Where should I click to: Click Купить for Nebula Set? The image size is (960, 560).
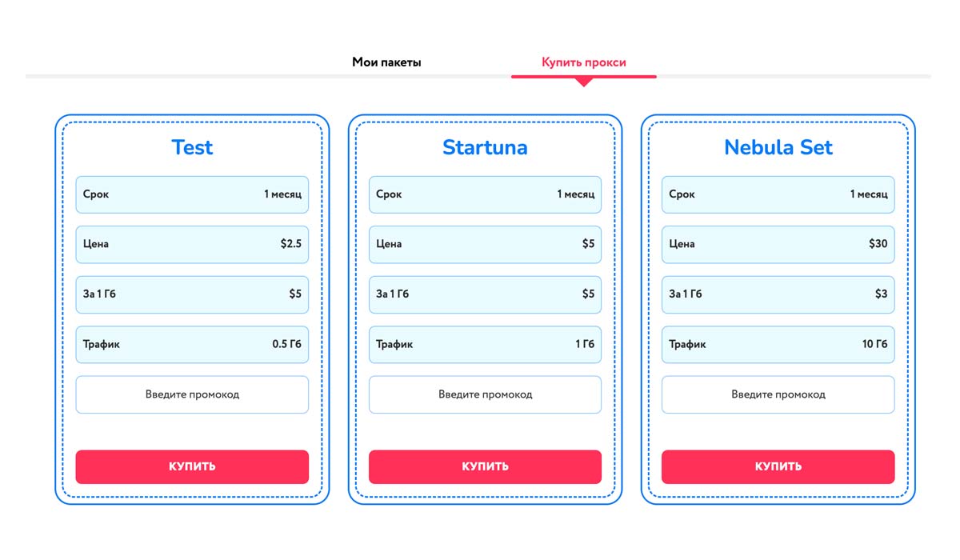click(778, 466)
